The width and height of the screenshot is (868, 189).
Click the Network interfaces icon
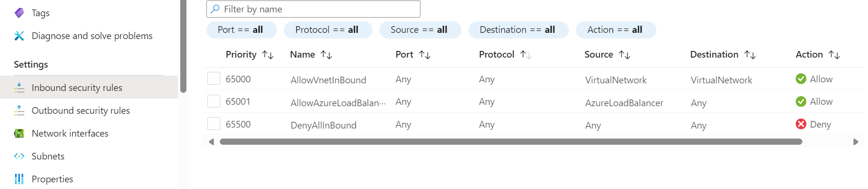19,133
